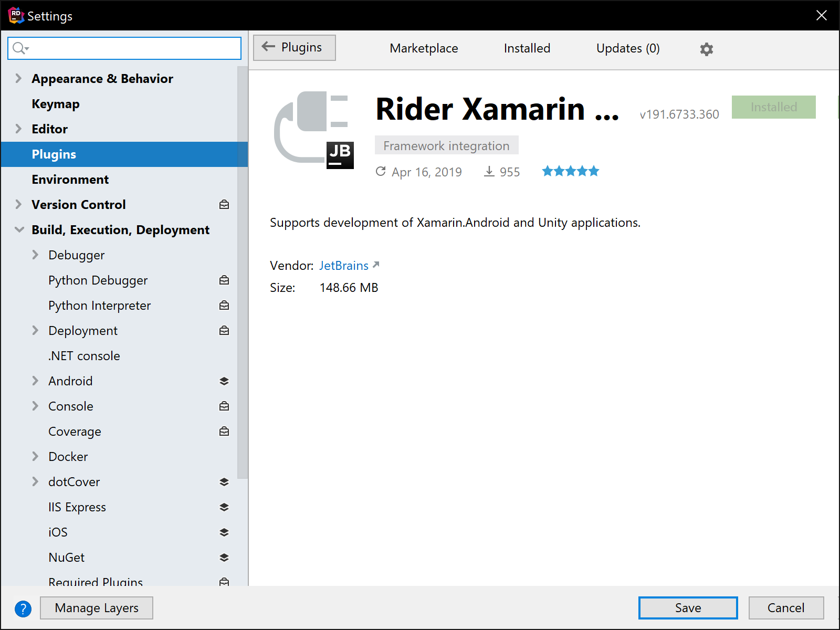Click the search magnifier icon
This screenshot has width=840, height=630.
point(20,48)
